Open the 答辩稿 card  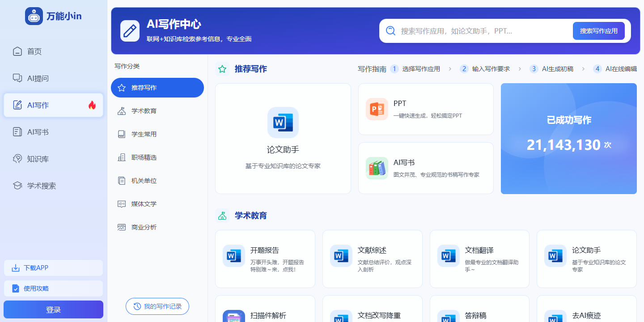tap(479, 309)
